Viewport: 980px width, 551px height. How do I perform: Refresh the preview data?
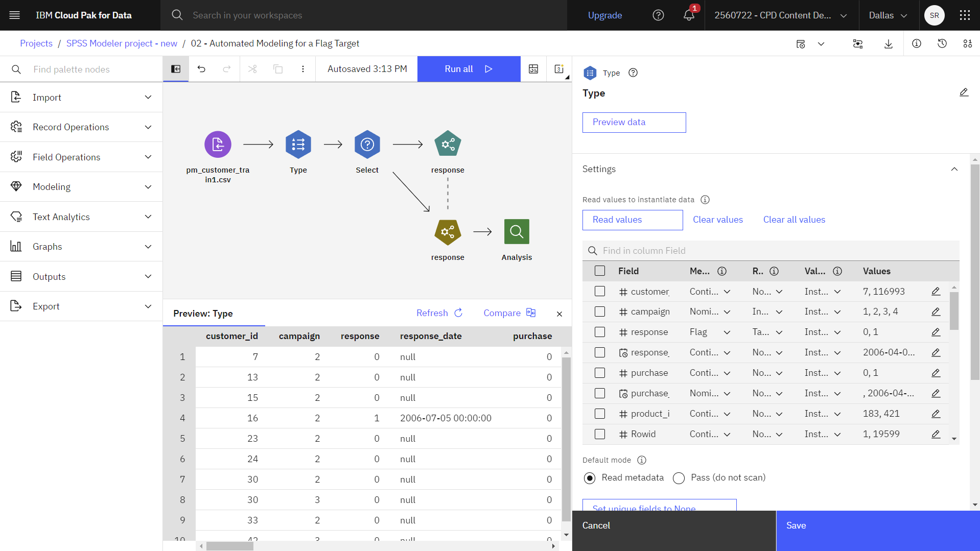[x=439, y=313]
